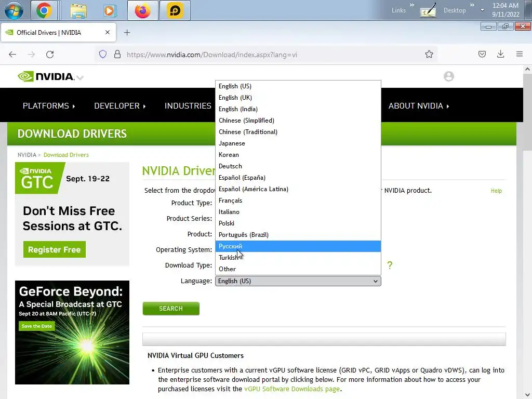Select Other in the language list
The image size is (532, 399).
pyautogui.click(x=298, y=269)
